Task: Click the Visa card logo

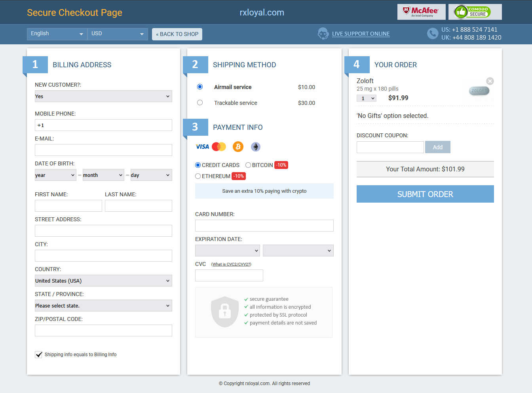Action: tap(202, 147)
